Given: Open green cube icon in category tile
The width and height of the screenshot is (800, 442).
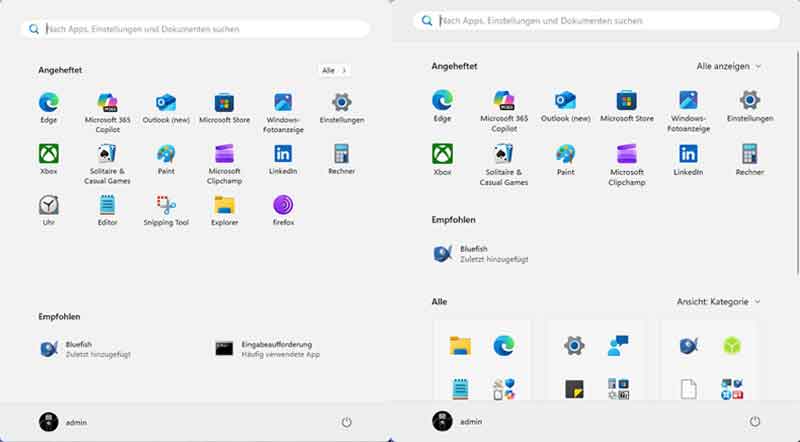Looking at the screenshot, I should pos(732,346).
